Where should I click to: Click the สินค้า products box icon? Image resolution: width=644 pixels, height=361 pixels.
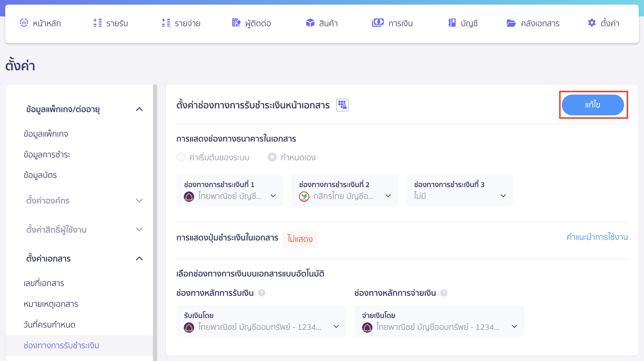(310, 23)
